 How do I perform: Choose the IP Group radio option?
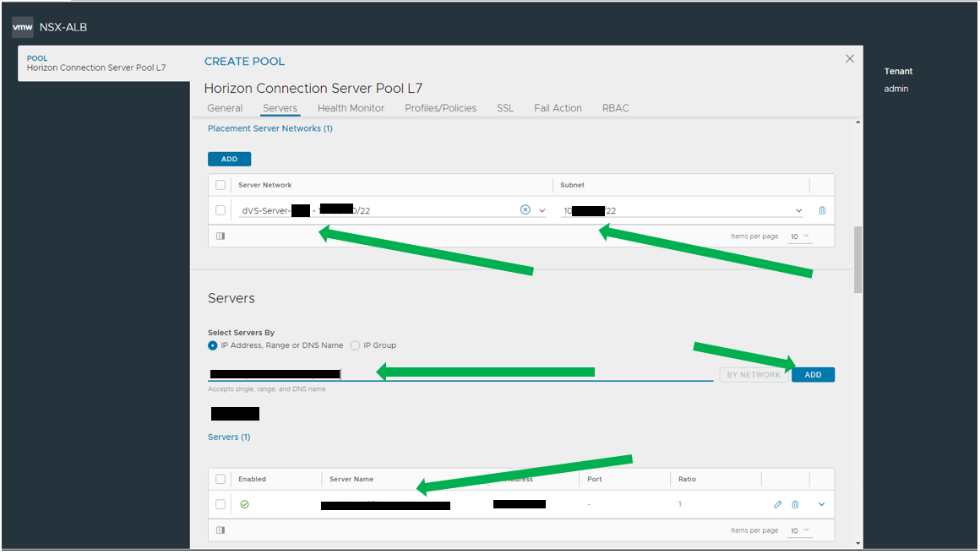pyautogui.click(x=355, y=345)
